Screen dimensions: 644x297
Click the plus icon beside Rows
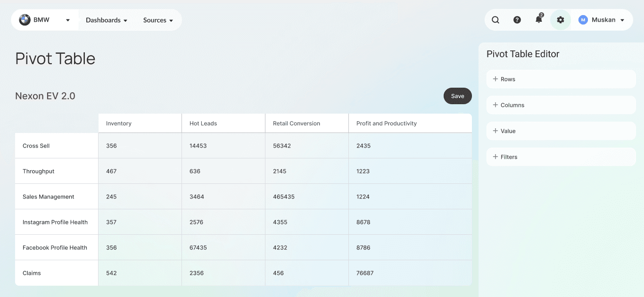click(x=495, y=79)
